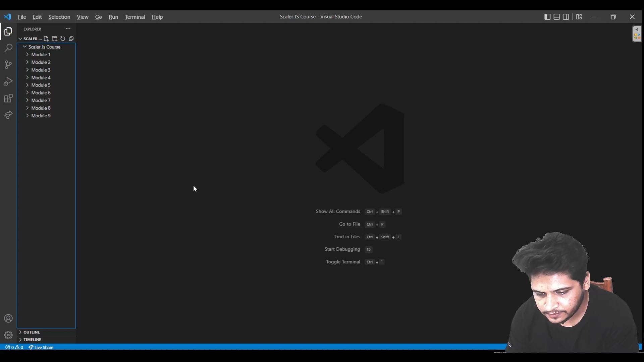Toggle bottom panel layout icon
Screen dimensions: 644x362
point(556,17)
